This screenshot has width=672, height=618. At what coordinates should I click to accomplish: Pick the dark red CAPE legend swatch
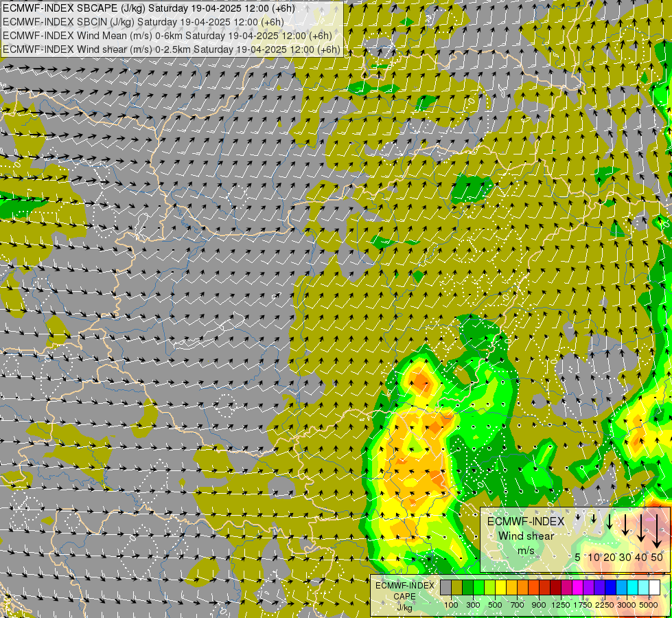pos(556,588)
